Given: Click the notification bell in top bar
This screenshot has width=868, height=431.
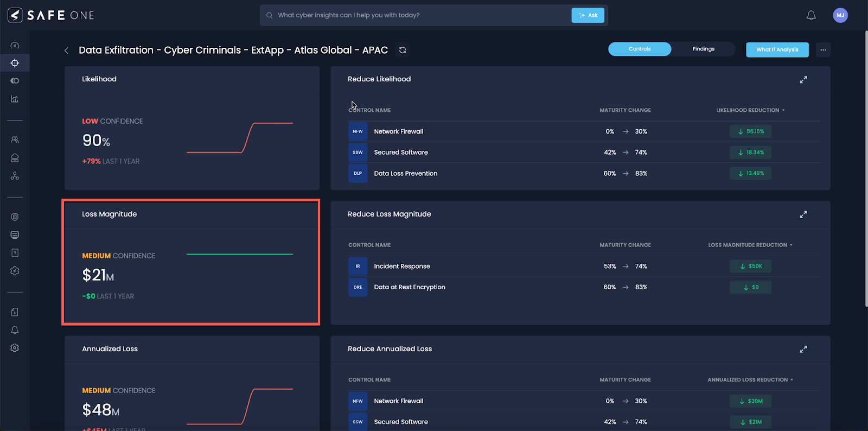Looking at the screenshot, I should click(811, 15).
